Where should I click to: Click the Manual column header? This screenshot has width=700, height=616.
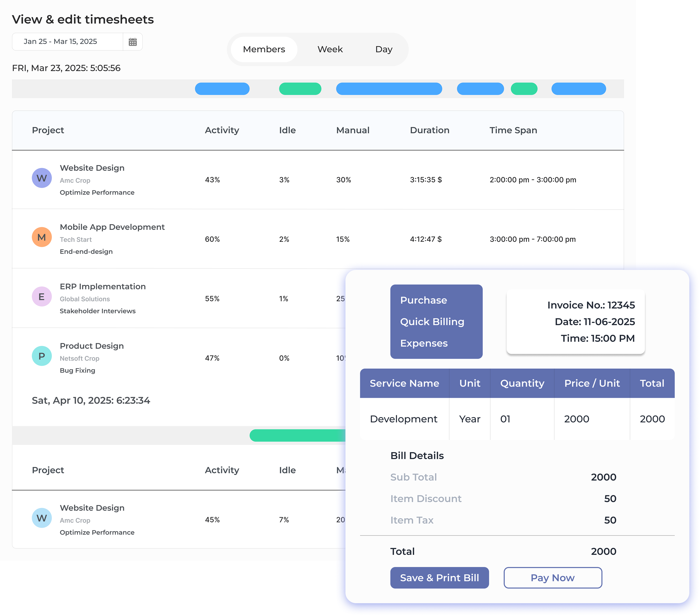point(353,130)
